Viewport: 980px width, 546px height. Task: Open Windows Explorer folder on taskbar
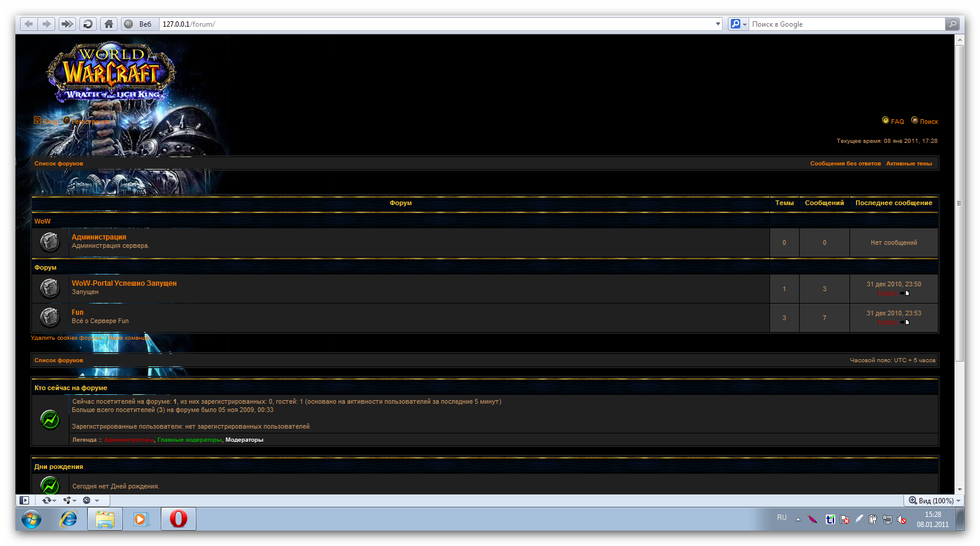[x=105, y=519]
